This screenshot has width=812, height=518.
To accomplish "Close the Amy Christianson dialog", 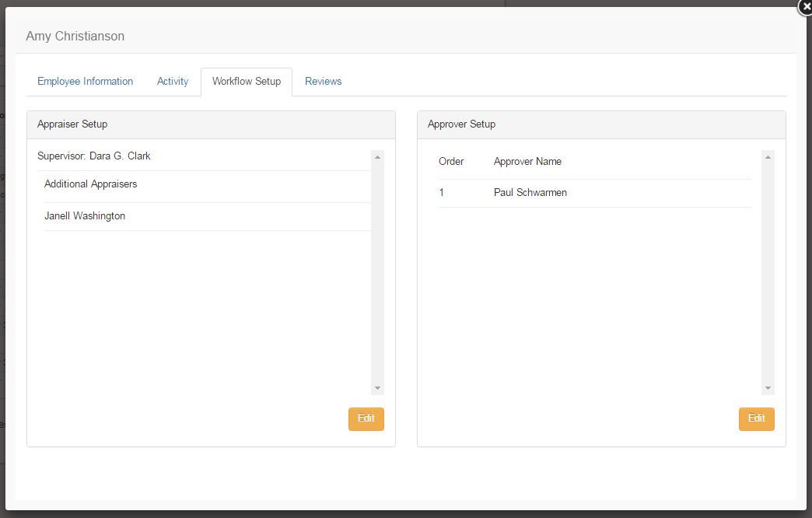I will point(805,7).
